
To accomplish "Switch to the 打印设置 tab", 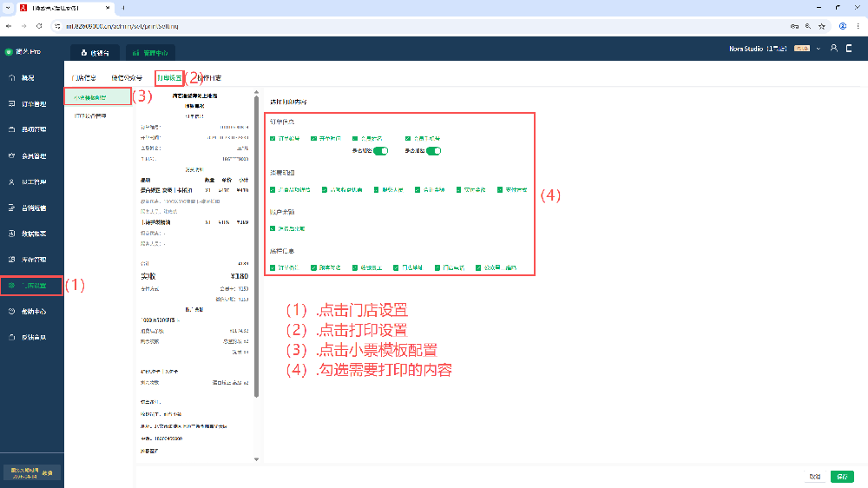I will coord(169,78).
